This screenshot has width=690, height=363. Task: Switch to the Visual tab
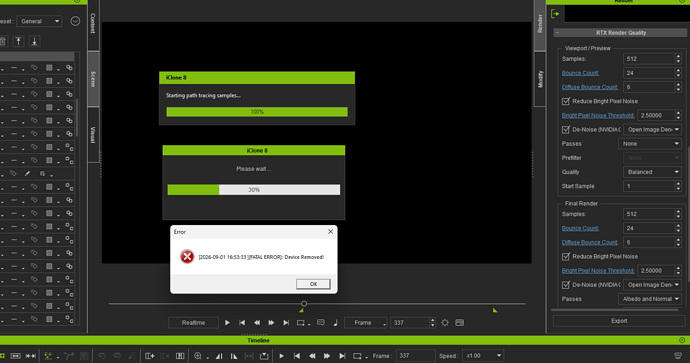[x=93, y=134]
